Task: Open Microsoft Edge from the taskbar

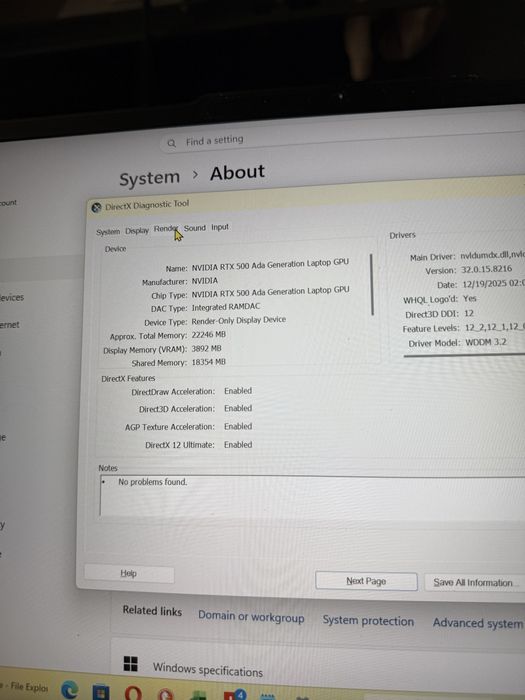Action: [70, 690]
